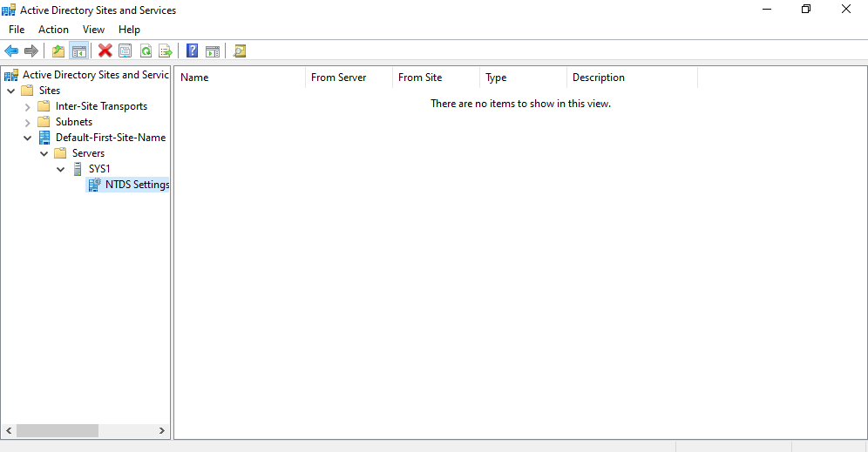868x452 pixels.
Task: Toggle the Show/Hide Action Pane icon
Action: click(x=213, y=51)
